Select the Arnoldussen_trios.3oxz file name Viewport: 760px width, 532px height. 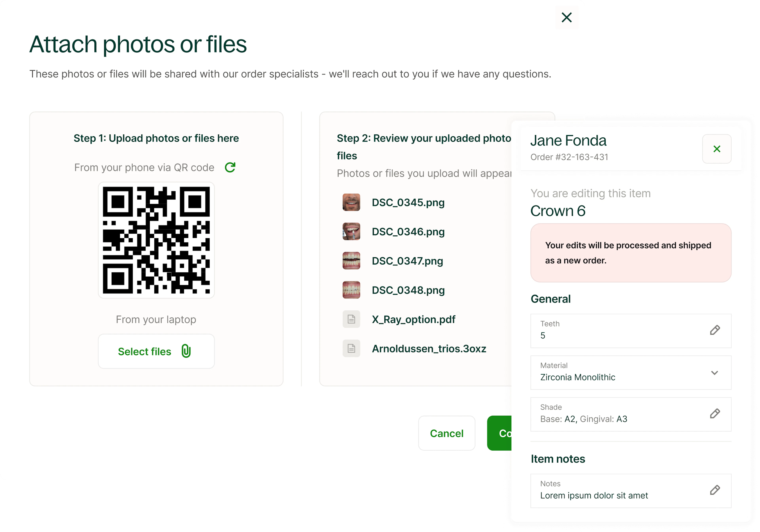429,349
